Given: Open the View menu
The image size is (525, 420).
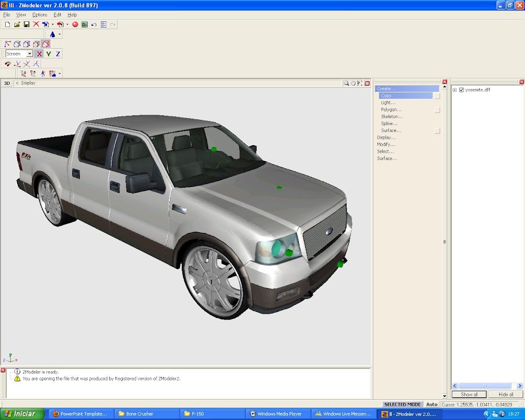Looking at the screenshot, I should [x=21, y=15].
